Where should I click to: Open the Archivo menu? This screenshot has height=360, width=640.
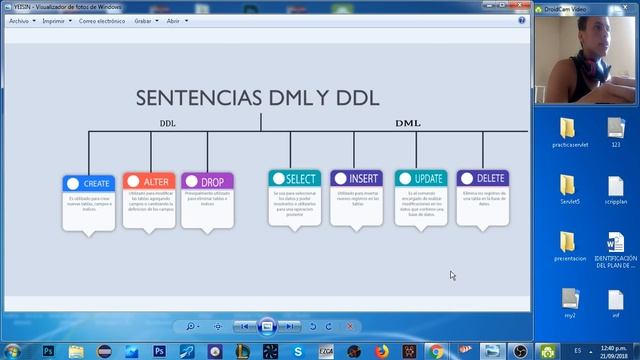pos(22,21)
